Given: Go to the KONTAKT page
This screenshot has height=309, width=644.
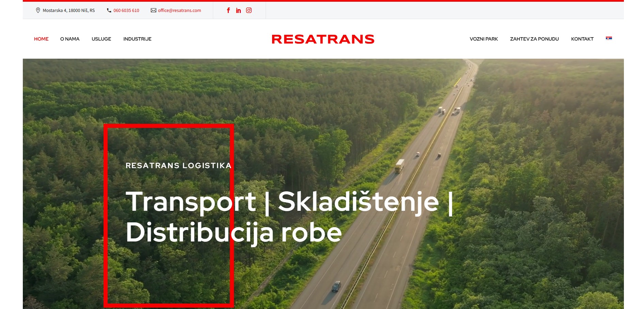Looking at the screenshot, I should [582, 39].
